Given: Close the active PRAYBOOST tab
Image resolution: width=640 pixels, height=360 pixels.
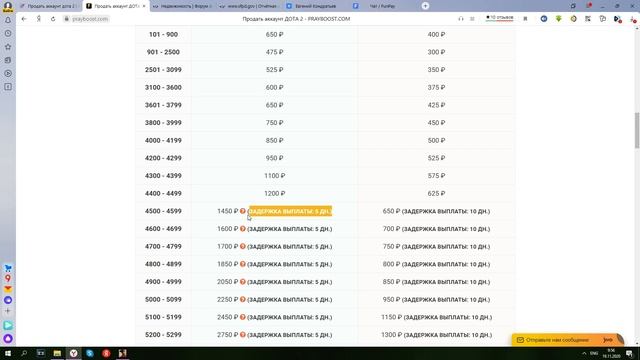Looking at the screenshot, I should click(144, 6).
